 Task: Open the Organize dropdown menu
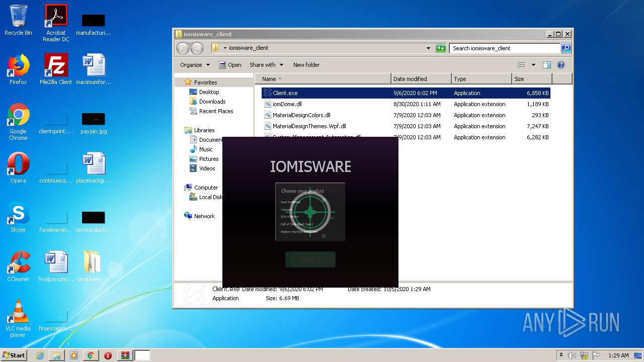pos(195,65)
